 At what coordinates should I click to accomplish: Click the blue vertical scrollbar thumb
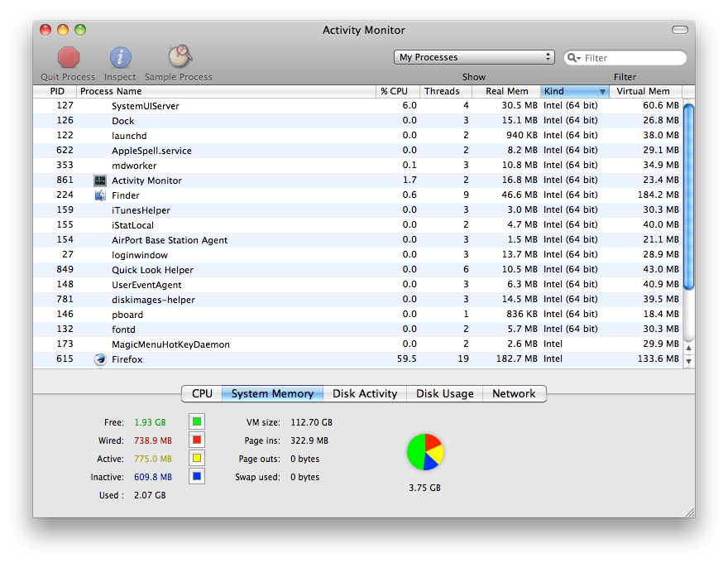[x=689, y=197]
